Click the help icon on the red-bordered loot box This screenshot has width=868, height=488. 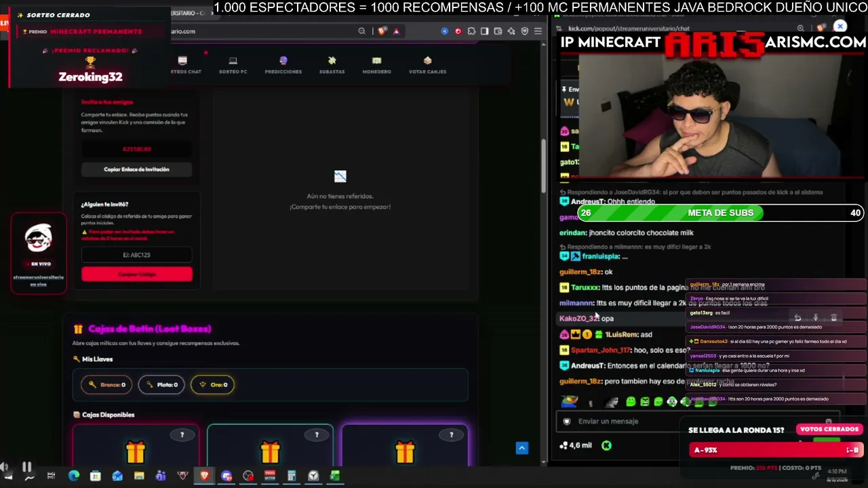182,434
